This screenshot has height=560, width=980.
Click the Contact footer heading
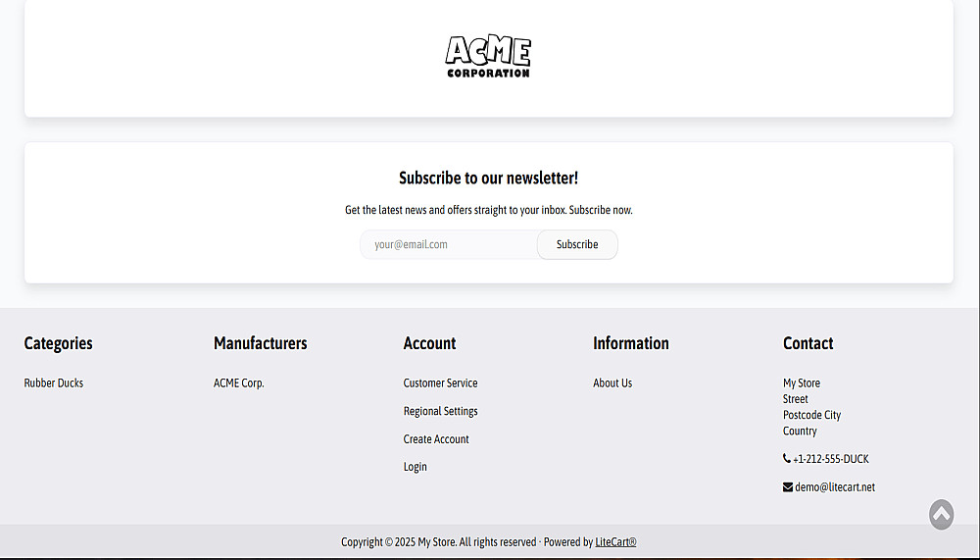point(808,343)
